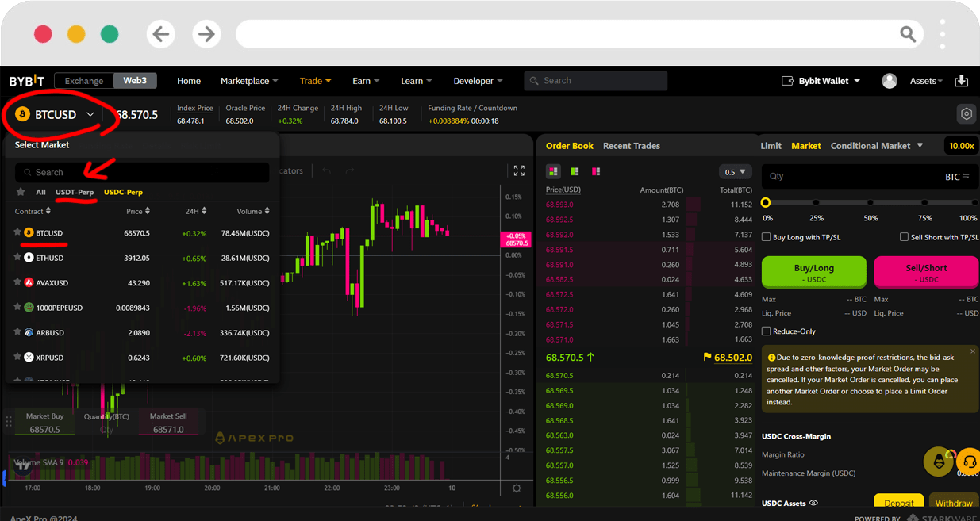
Task: Open the headset support chat icon
Action: pyautogui.click(x=968, y=462)
